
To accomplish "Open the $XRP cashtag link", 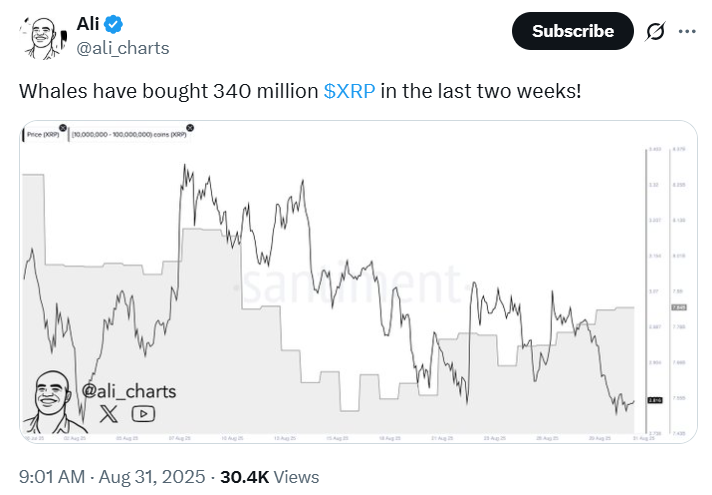I will coord(349,91).
